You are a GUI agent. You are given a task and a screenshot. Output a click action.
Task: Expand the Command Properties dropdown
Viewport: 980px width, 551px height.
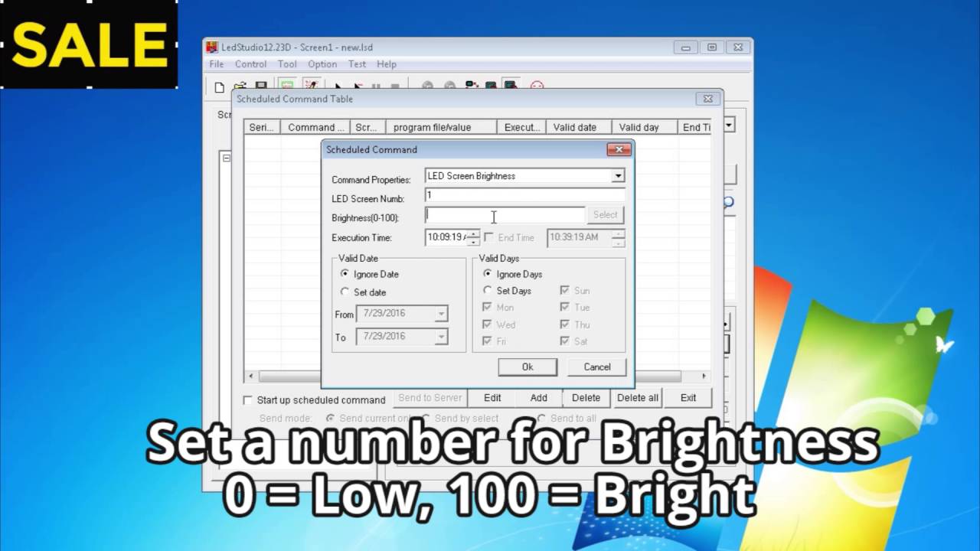618,176
